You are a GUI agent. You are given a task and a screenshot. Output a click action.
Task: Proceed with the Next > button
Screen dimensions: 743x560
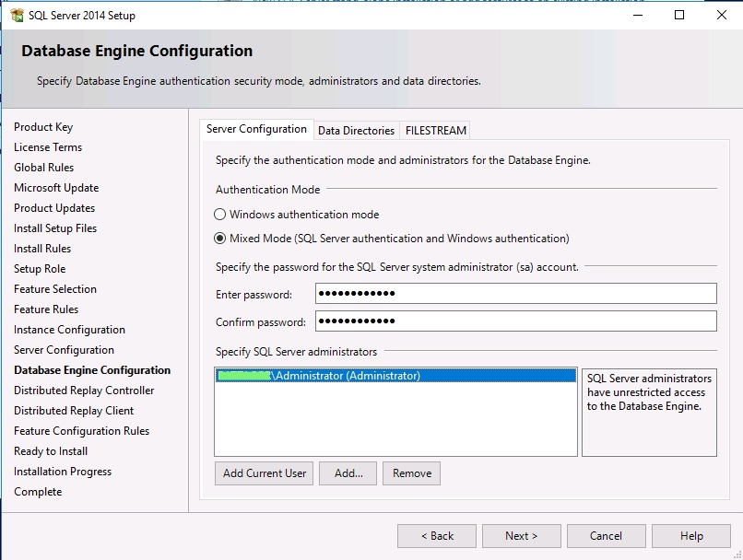point(521,536)
